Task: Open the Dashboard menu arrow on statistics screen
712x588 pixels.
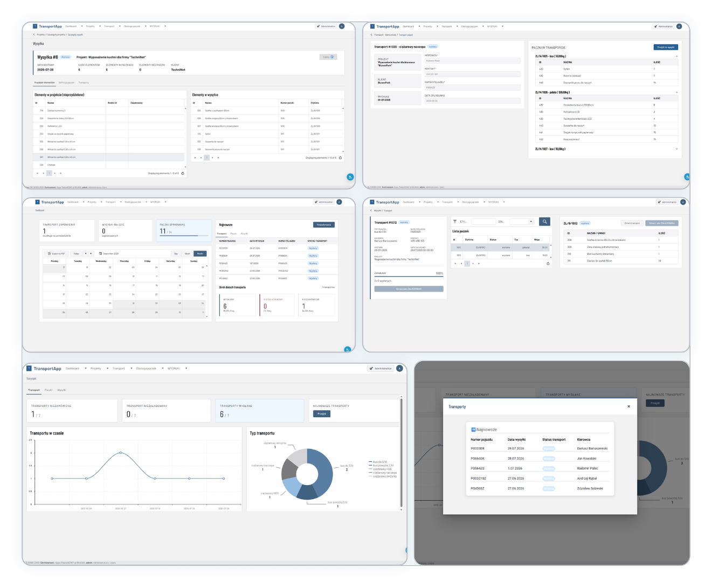Action: [x=86, y=369]
